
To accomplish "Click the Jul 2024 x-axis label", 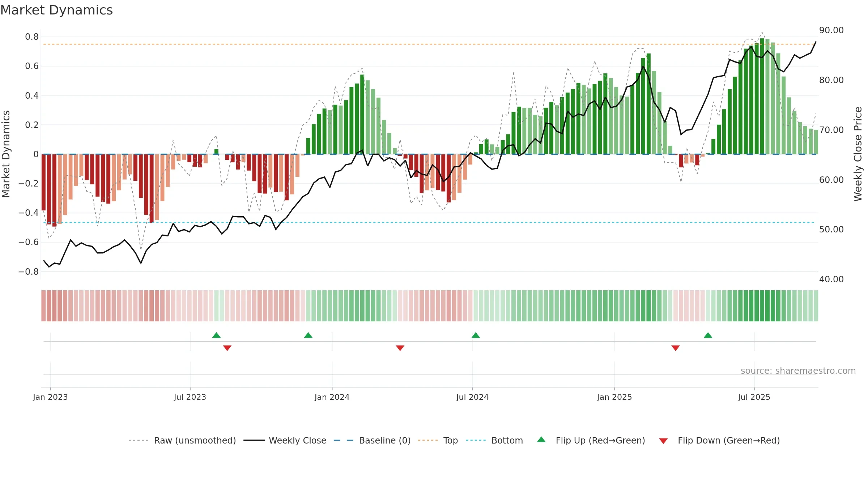I will click(472, 397).
